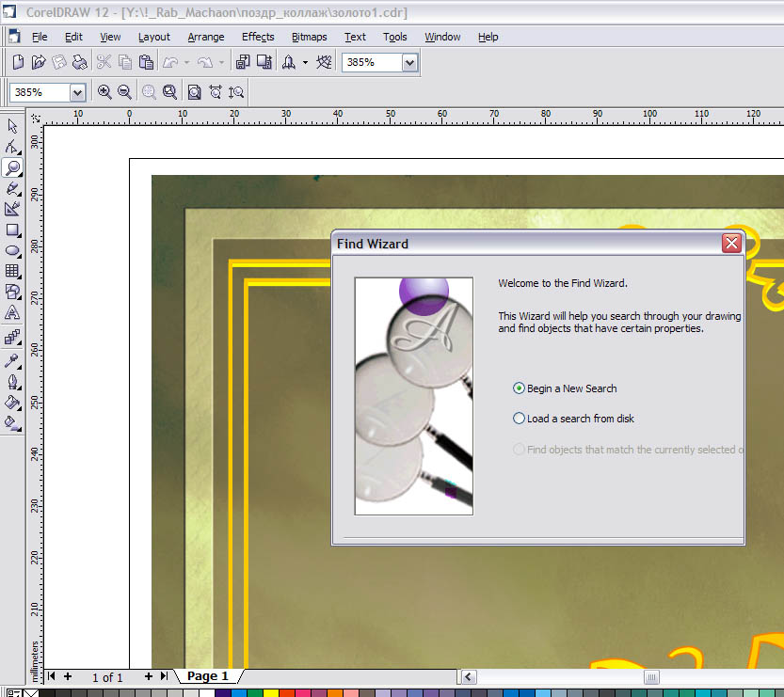
Task: Select the Outline tool
Action: (x=12, y=382)
